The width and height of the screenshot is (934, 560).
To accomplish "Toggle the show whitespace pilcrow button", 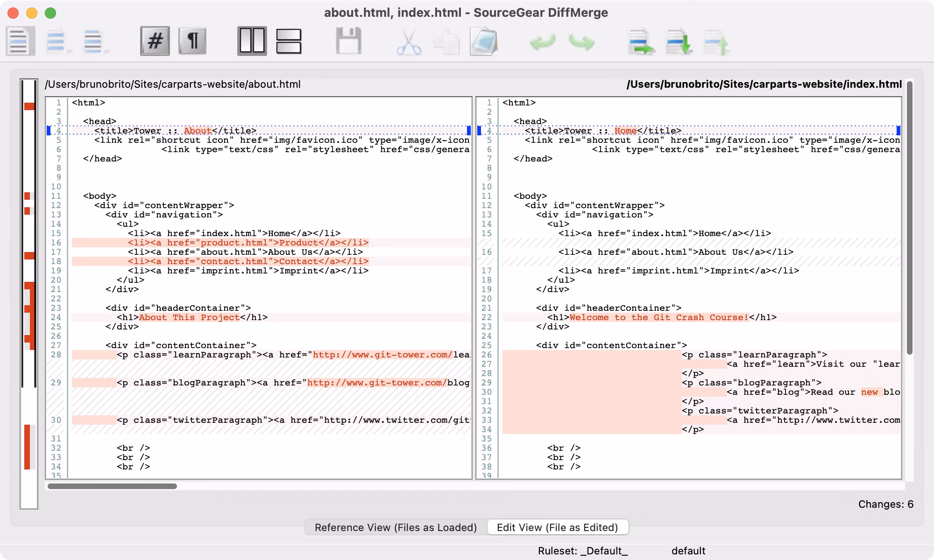I will 192,41.
